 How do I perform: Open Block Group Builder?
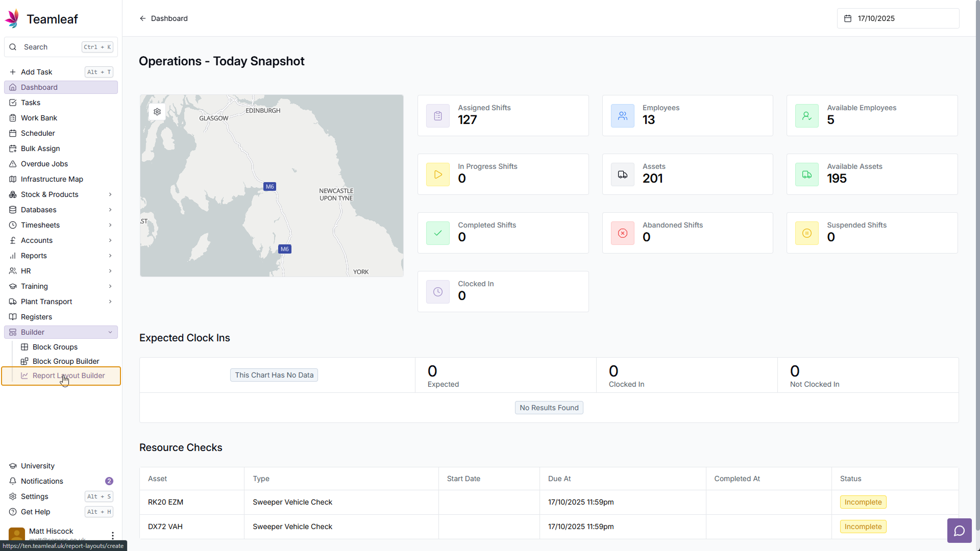point(66,361)
